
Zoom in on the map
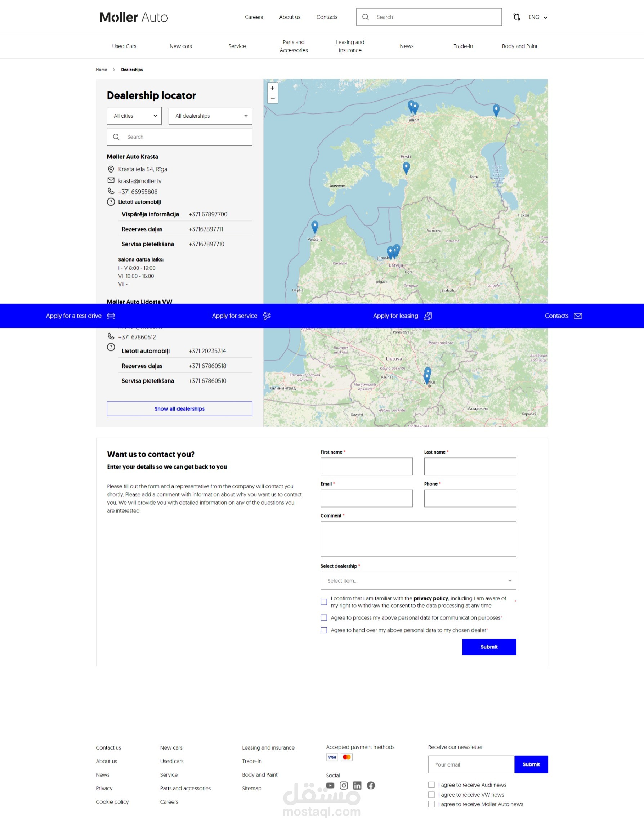pos(273,88)
